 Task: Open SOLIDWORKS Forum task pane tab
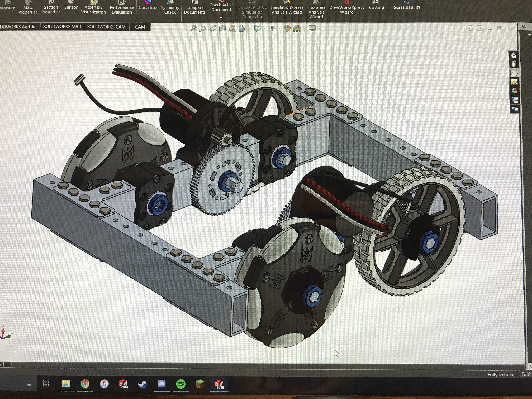pos(515,109)
